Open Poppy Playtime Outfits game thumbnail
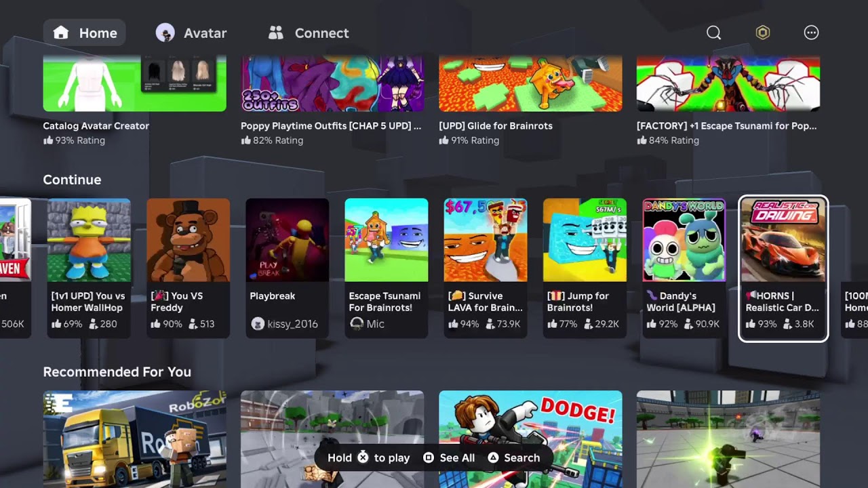This screenshot has height=488, width=868. (x=332, y=84)
